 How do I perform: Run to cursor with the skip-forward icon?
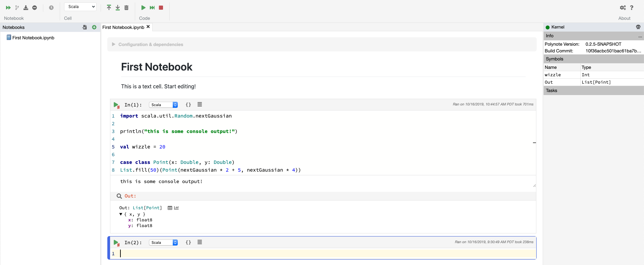tap(152, 7)
